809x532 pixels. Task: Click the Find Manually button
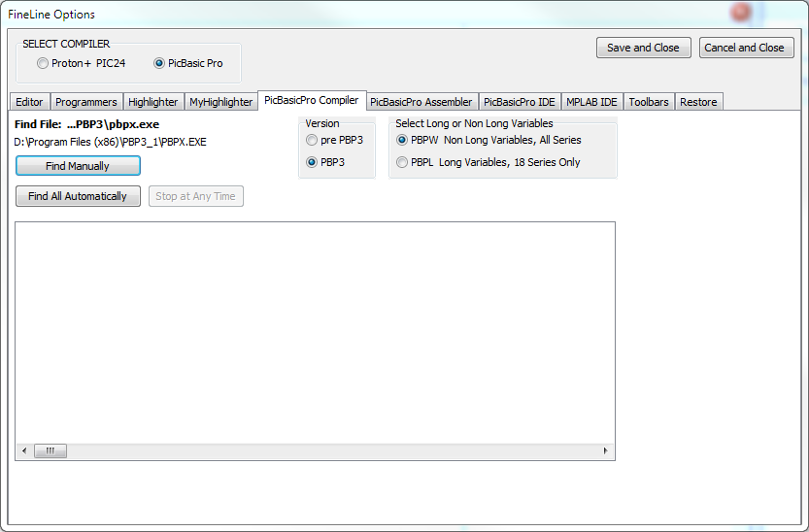(78, 166)
